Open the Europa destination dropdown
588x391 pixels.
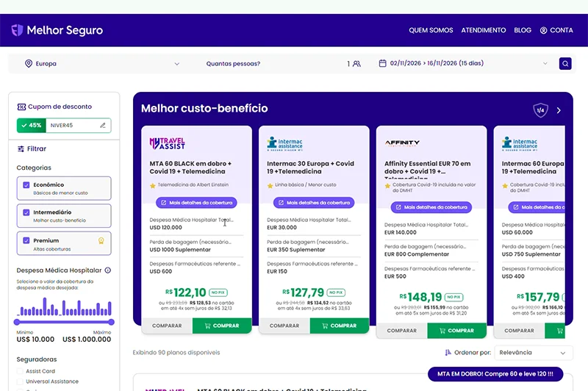pos(102,64)
